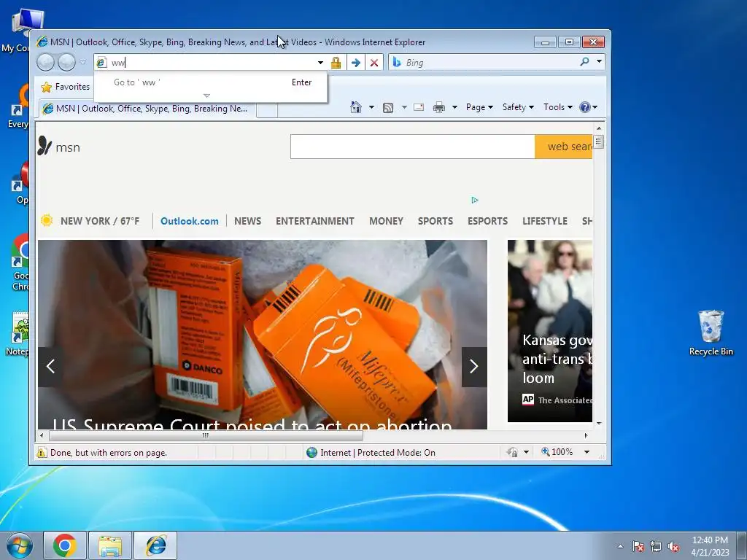Show hidden system tray icons
Image resolution: width=747 pixels, height=560 pixels.
click(x=620, y=546)
